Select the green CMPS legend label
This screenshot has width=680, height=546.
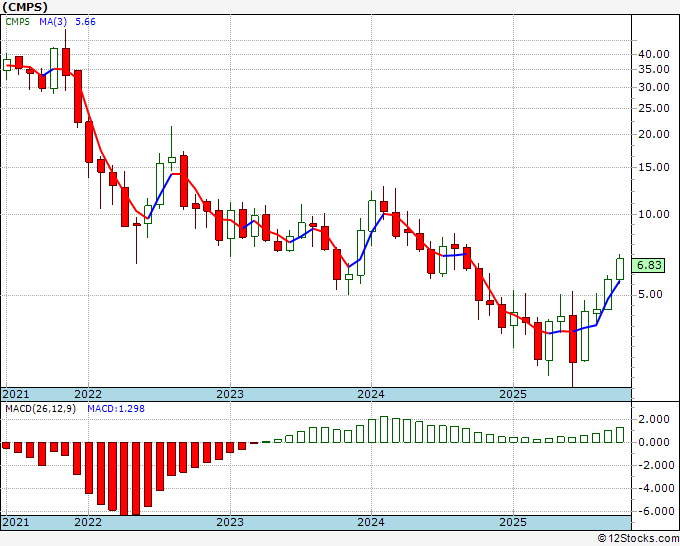tap(17, 22)
